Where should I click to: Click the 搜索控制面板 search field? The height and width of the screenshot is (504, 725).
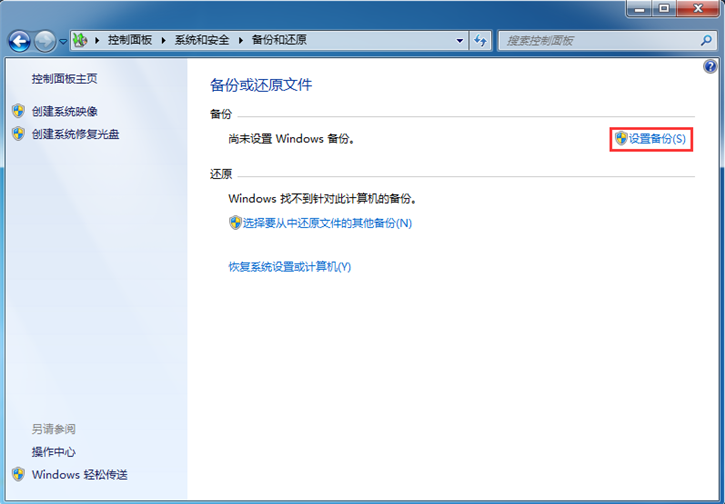[590, 40]
